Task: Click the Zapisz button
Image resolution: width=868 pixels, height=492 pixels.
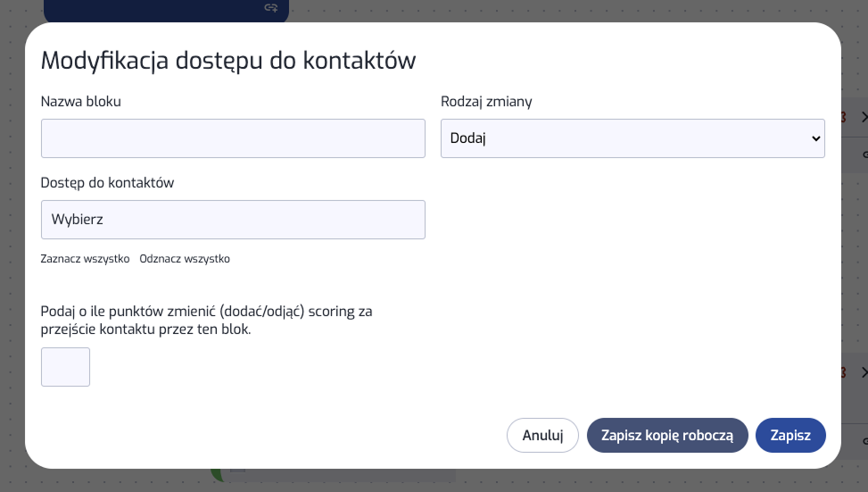Action: 789,435
